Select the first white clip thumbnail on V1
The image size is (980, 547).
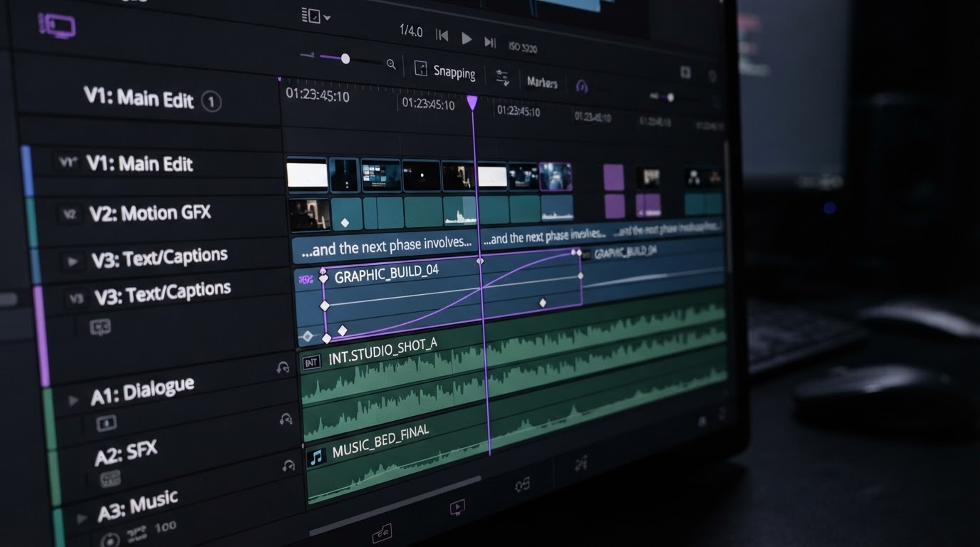(307, 174)
